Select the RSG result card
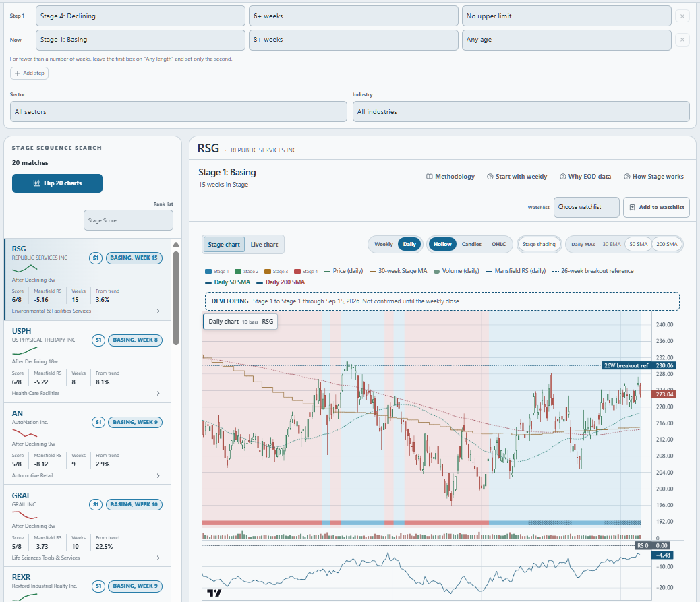The image size is (700, 602). coord(88,279)
